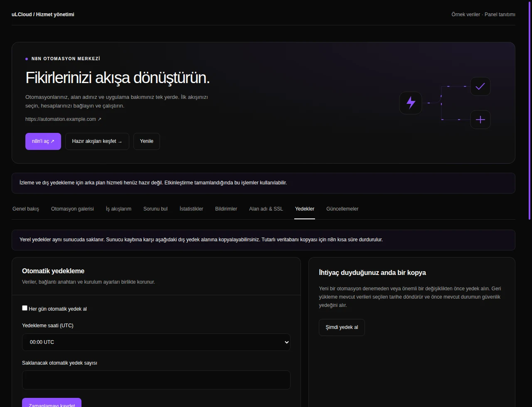Click the purple page scrollbar
The image size is (532, 407).
click(x=530, y=110)
